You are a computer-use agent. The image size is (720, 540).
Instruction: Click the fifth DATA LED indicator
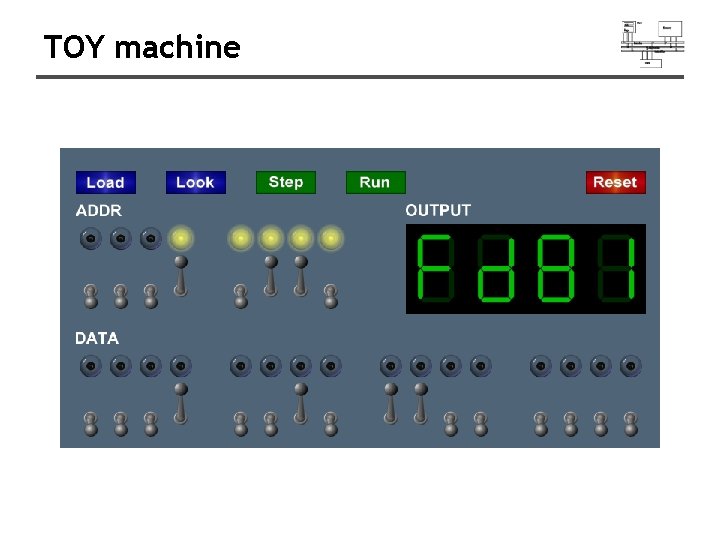coord(241,366)
